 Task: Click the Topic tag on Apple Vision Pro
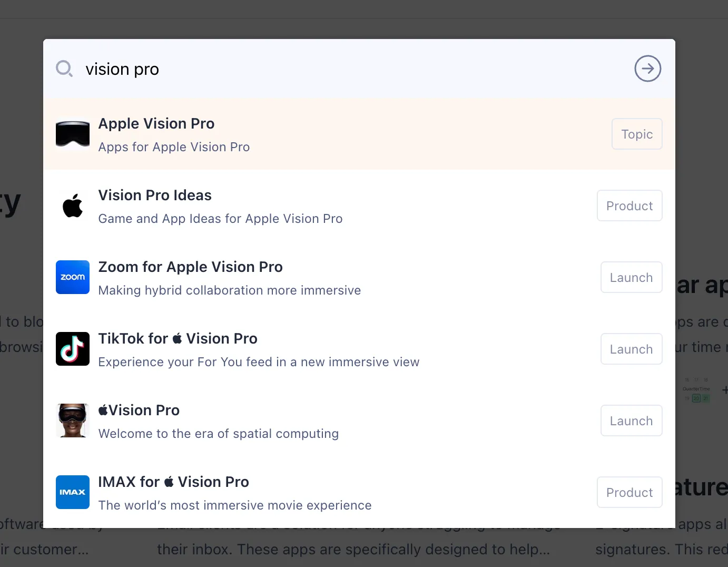(636, 134)
